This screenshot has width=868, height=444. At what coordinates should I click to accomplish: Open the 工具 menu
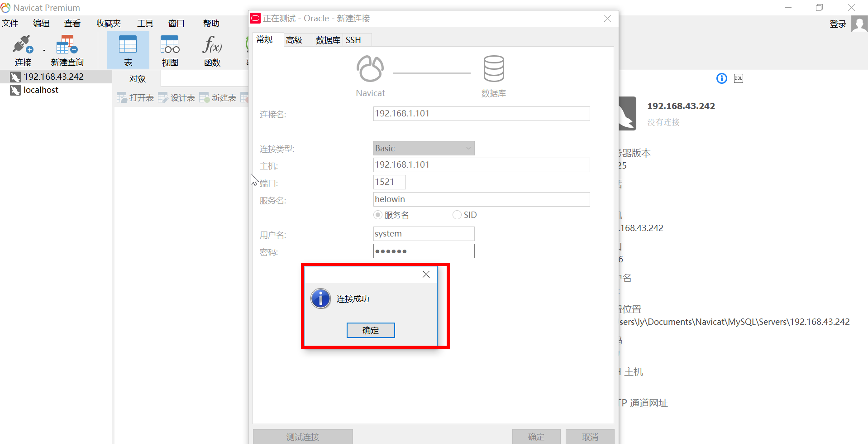(145, 23)
